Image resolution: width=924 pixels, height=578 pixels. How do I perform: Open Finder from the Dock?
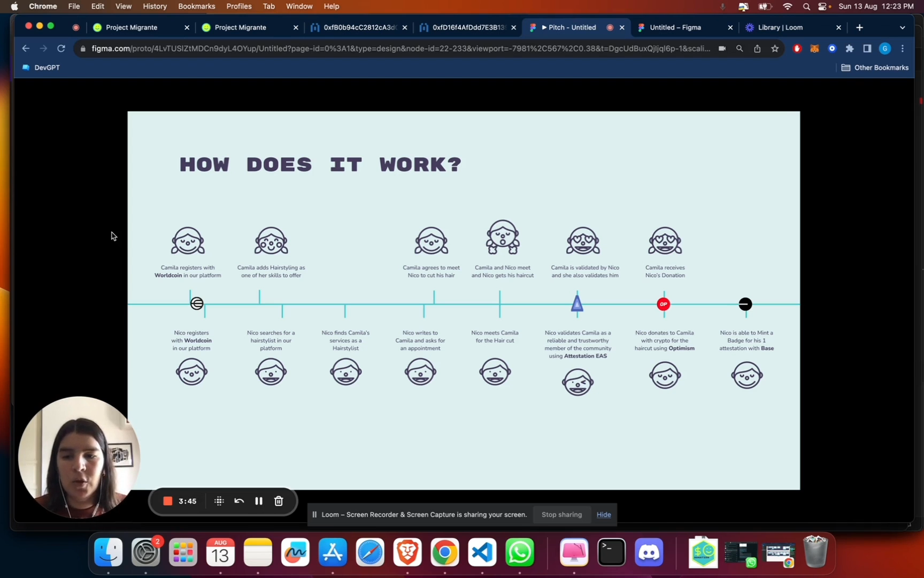(108, 552)
